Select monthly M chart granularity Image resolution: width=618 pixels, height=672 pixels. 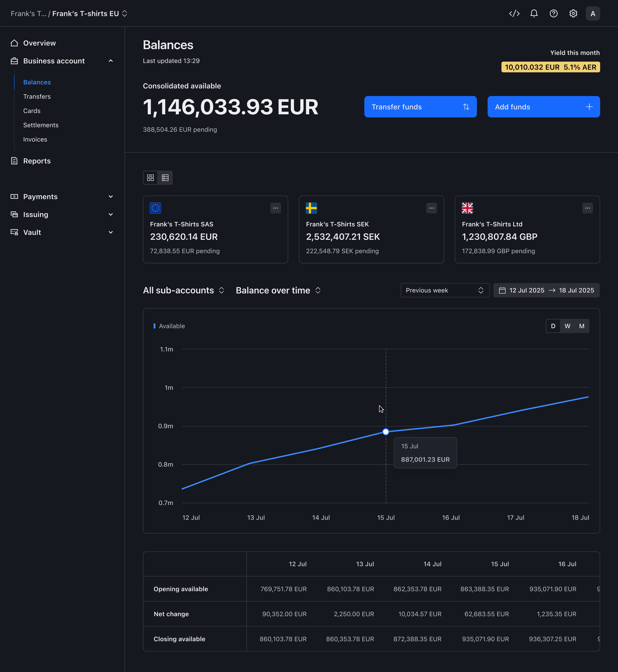[x=582, y=326]
